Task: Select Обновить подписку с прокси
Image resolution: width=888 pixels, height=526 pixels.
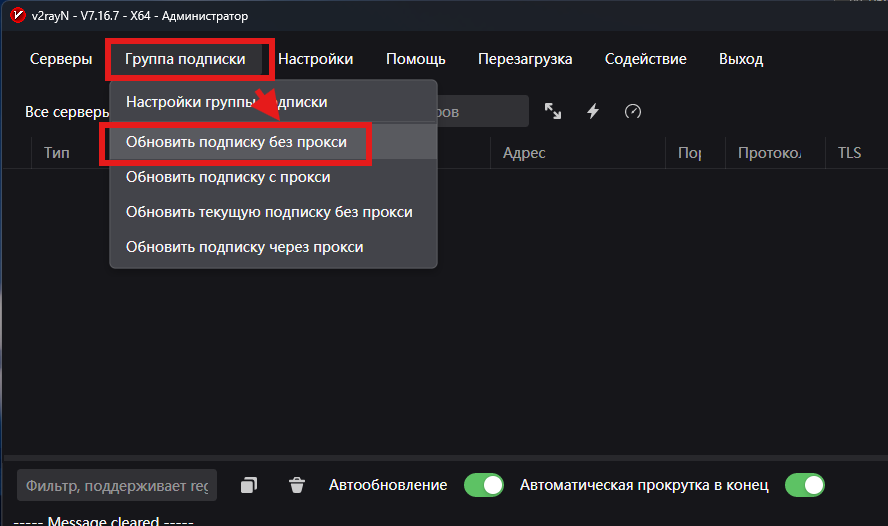Action: [273, 177]
